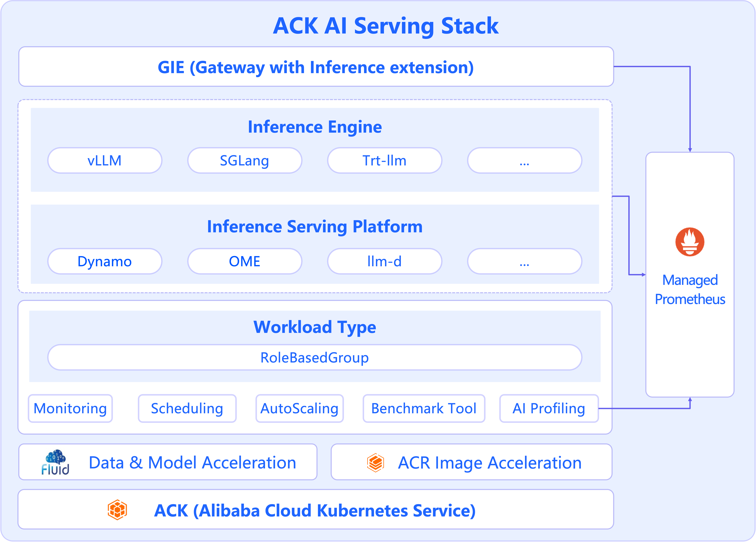The height and width of the screenshot is (542, 756).
Task: Click the Trt-llm pill
Action: (x=384, y=160)
